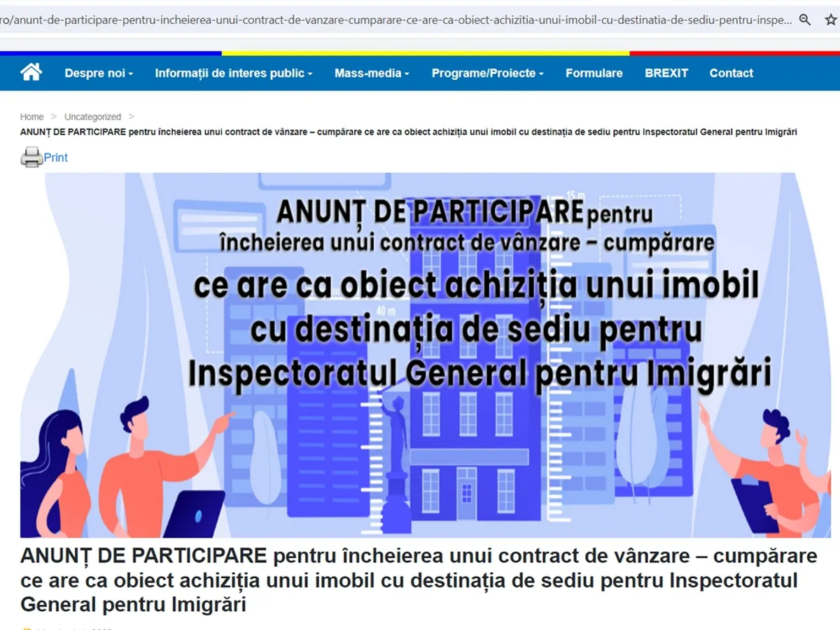Click the Home breadcrumb link
The width and height of the screenshot is (840, 630).
(31, 117)
